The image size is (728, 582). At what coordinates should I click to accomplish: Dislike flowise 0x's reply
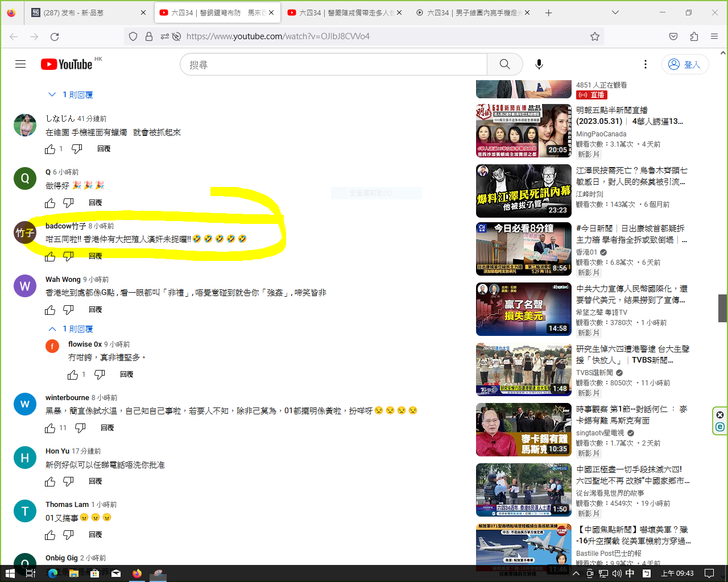100,375
